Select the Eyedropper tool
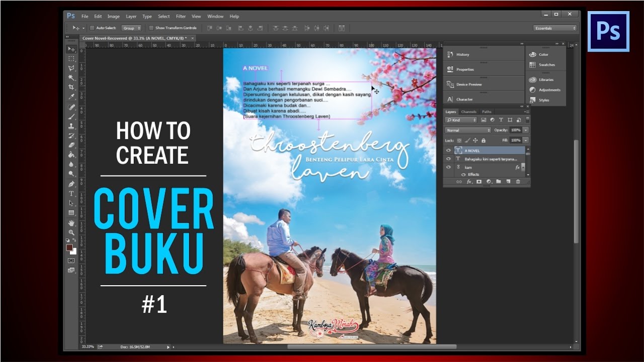Screen dimensions: 644x362 [71, 97]
